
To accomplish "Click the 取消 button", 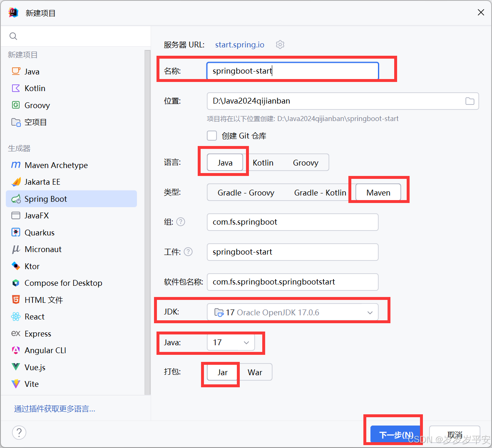I will [455, 435].
